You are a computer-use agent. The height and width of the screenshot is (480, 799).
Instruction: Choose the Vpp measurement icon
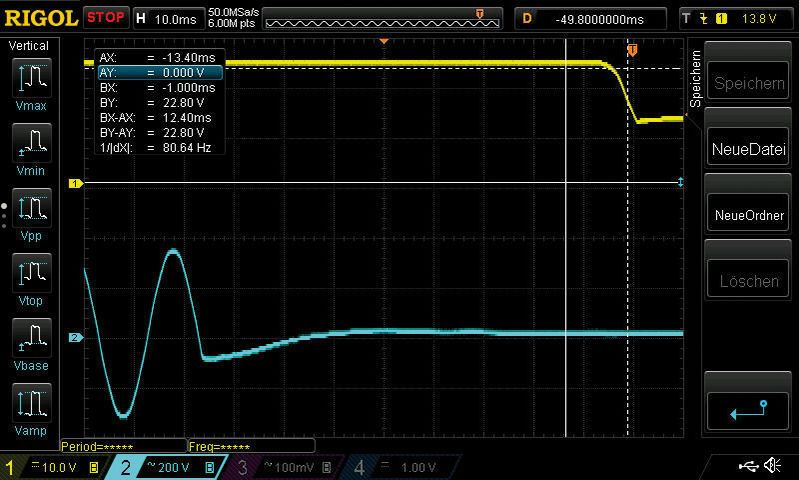tap(31, 213)
